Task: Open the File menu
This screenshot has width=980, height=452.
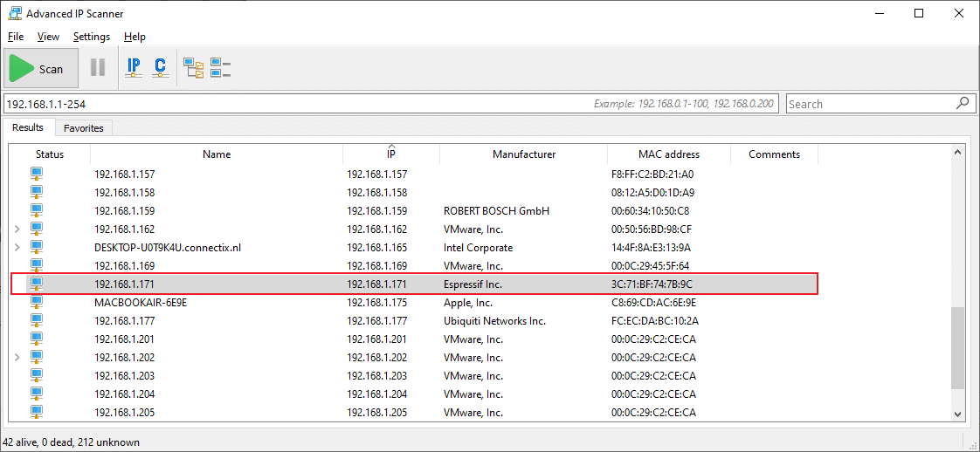Action: pos(16,37)
